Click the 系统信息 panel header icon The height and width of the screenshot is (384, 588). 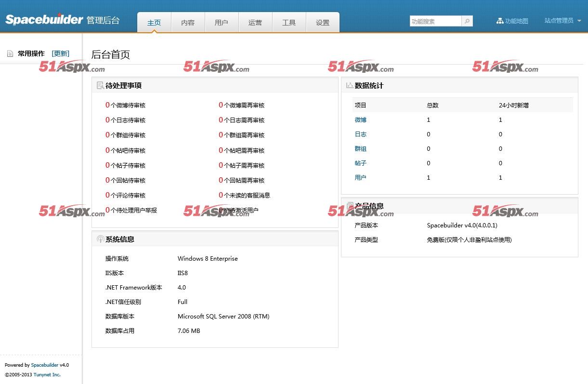100,239
